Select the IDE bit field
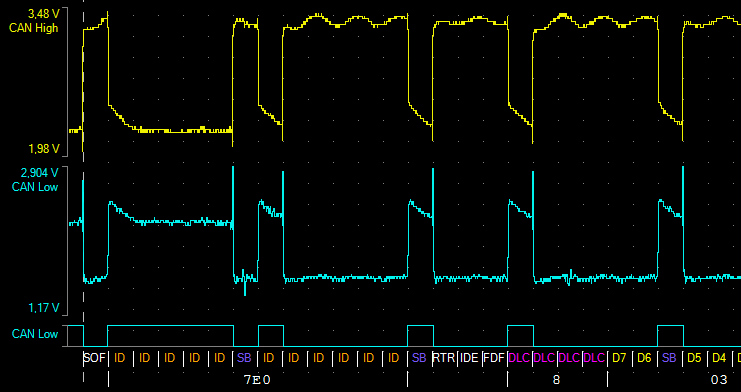 (469, 358)
